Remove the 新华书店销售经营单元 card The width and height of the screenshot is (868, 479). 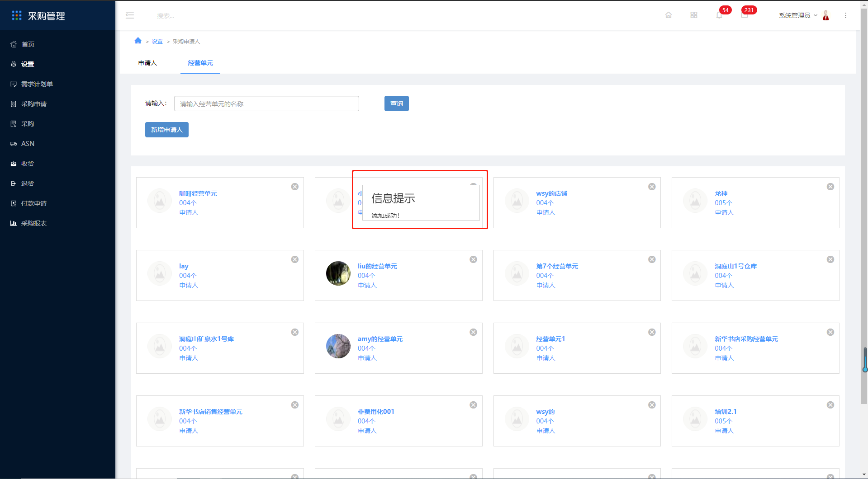[295, 405]
